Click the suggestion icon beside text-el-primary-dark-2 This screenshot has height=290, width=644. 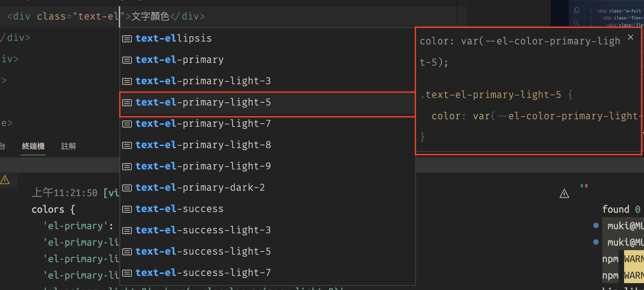(x=127, y=188)
